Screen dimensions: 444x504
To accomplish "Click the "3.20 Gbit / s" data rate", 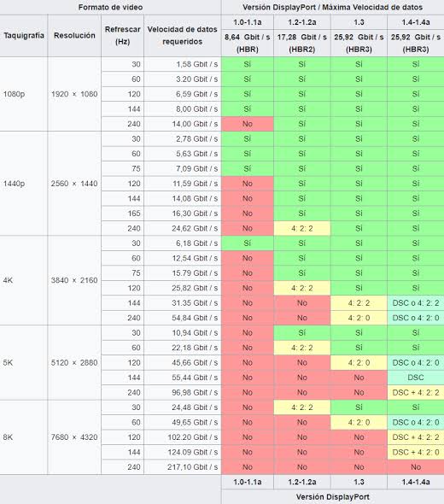I will coord(197,79).
